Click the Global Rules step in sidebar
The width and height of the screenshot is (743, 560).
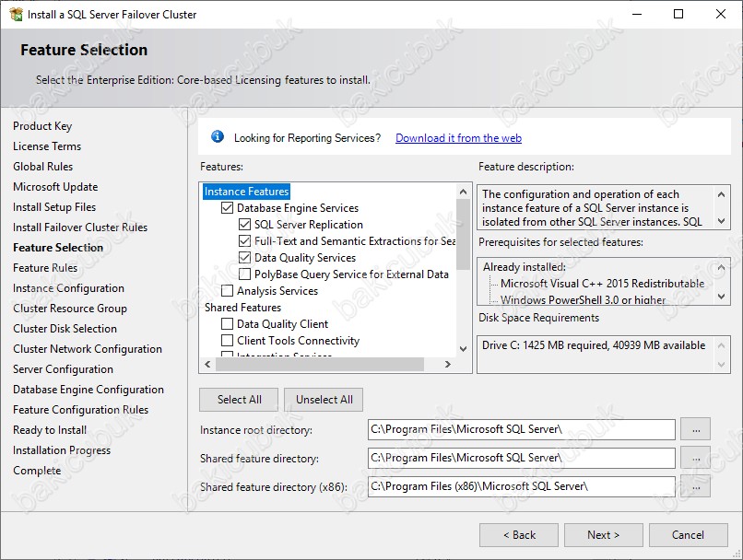(43, 167)
